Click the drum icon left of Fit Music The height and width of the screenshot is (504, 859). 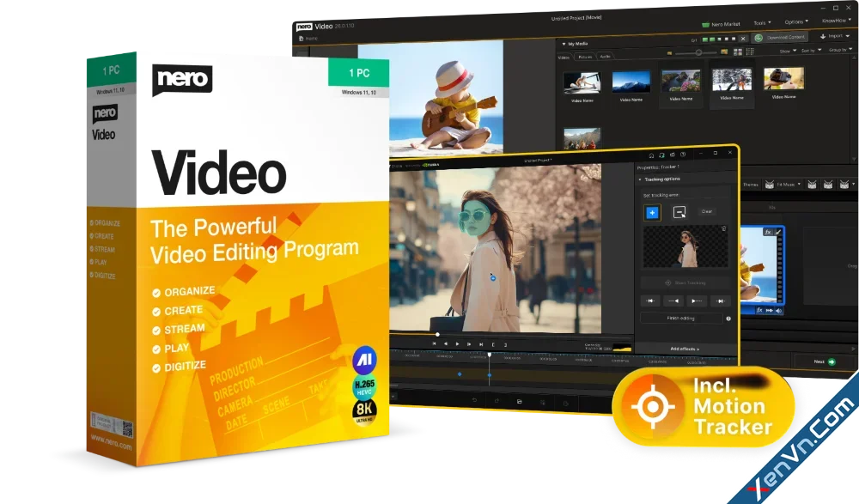click(x=769, y=185)
